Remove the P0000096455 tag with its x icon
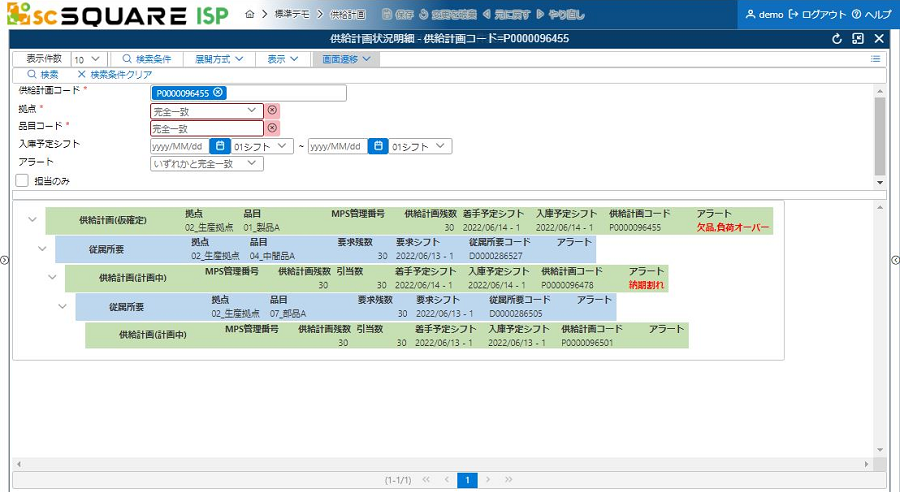 tap(218, 92)
